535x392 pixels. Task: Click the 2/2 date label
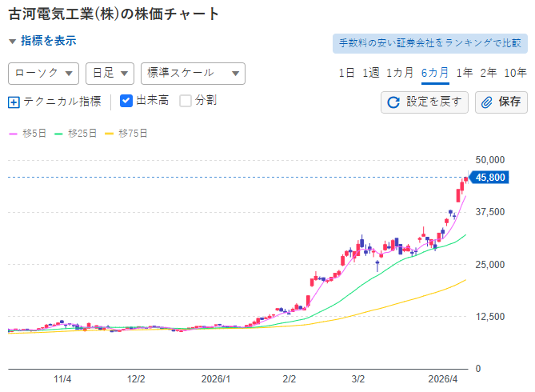(289, 379)
